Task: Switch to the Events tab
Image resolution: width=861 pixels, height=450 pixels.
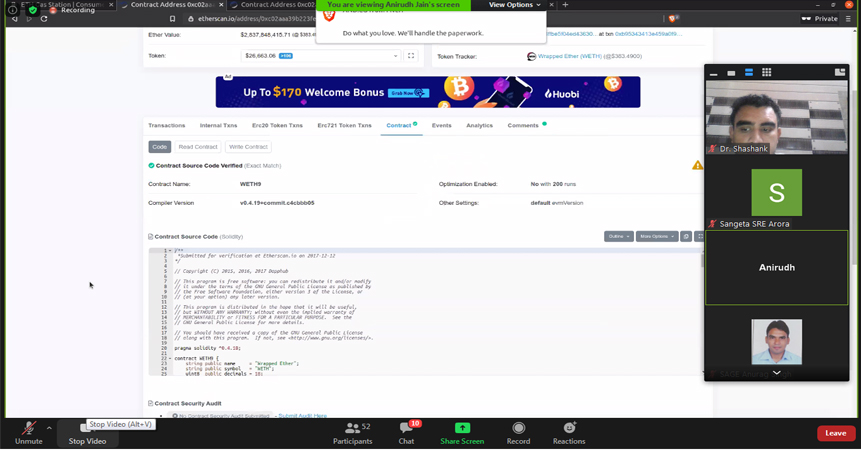Action: (441, 126)
